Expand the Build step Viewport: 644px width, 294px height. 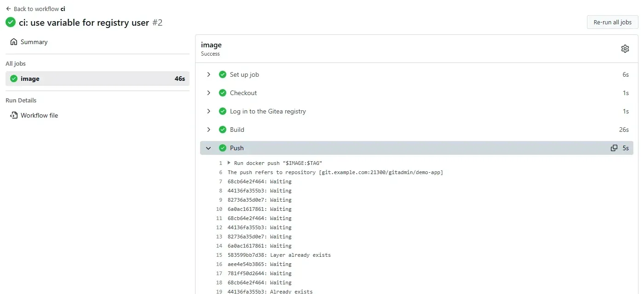pyautogui.click(x=417, y=130)
